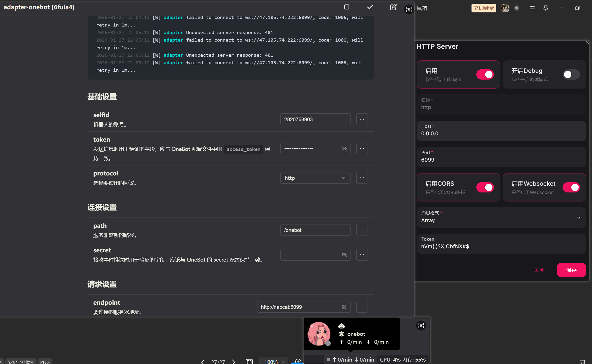Show token with crossed-eye icon
The width and height of the screenshot is (592, 364).
[344, 148]
